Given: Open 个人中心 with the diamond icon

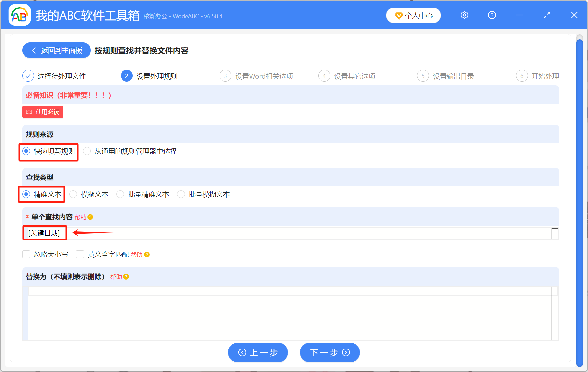Looking at the screenshot, I should click(x=413, y=15).
